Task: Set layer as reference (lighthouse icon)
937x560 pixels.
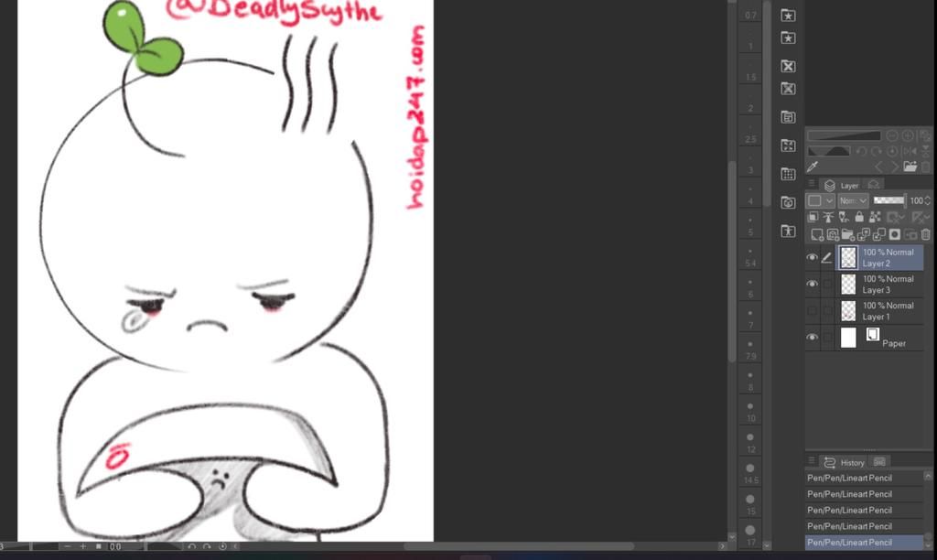Action: [828, 217]
